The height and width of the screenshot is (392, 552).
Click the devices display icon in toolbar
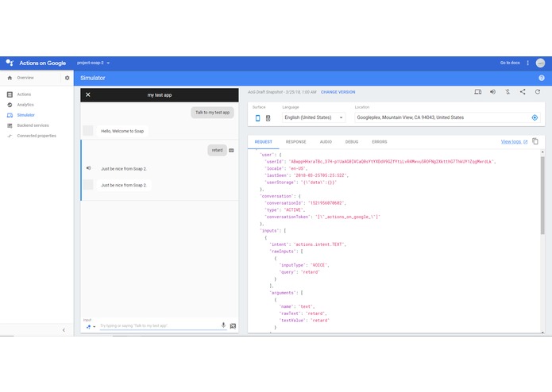(477, 92)
